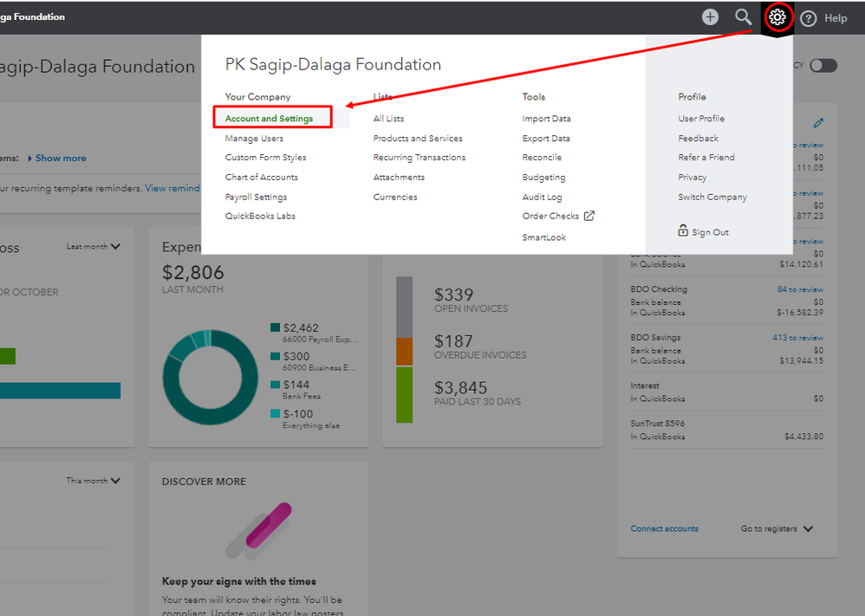Click the Order Checks external link icon
This screenshot has height=616, width=865.
pos(589,216)
